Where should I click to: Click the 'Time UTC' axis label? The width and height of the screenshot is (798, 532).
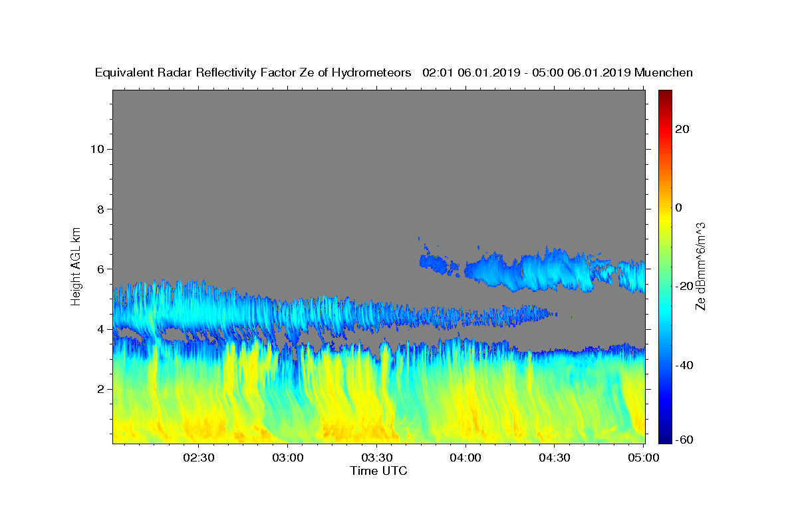tap(378, 471)
